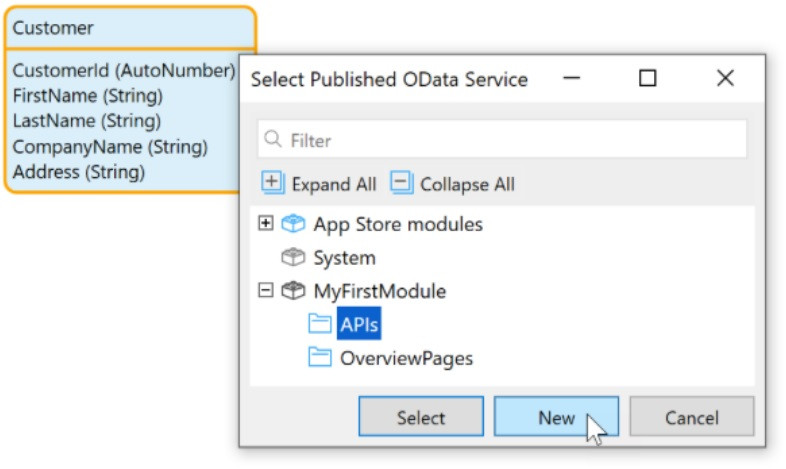Click the APIs folder icon

coord(320,324)
